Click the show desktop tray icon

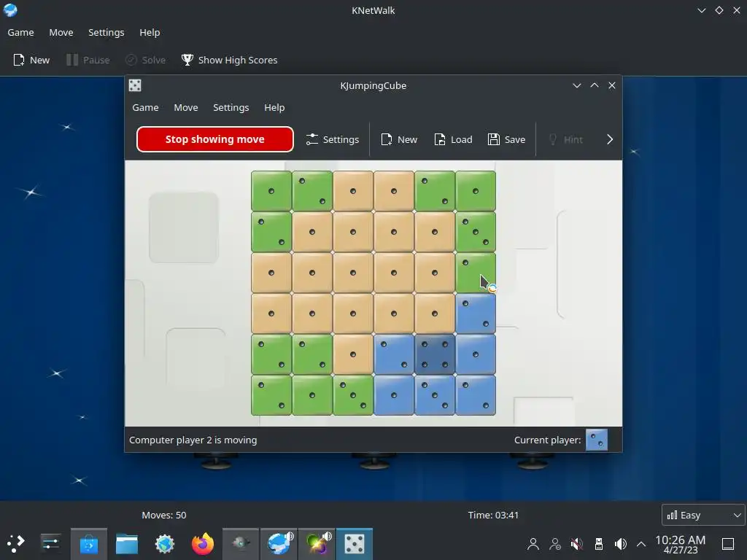tap(728, 544)
